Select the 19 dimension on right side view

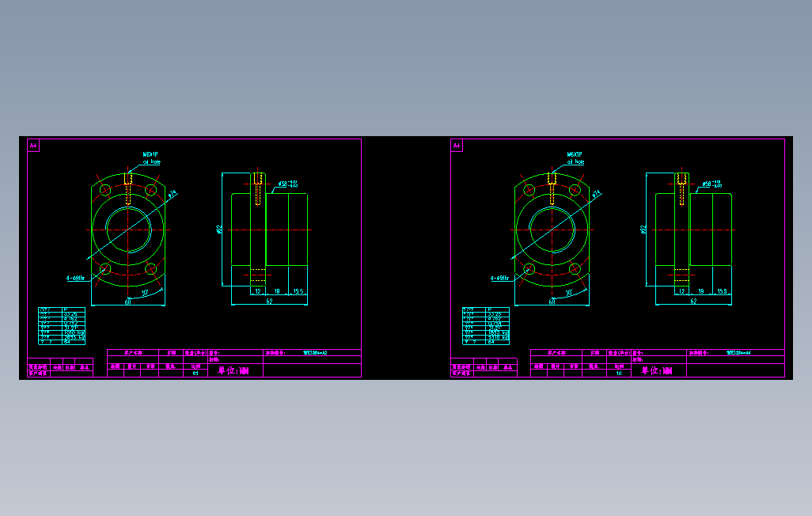pyautogui.click(x=701, y=291)
